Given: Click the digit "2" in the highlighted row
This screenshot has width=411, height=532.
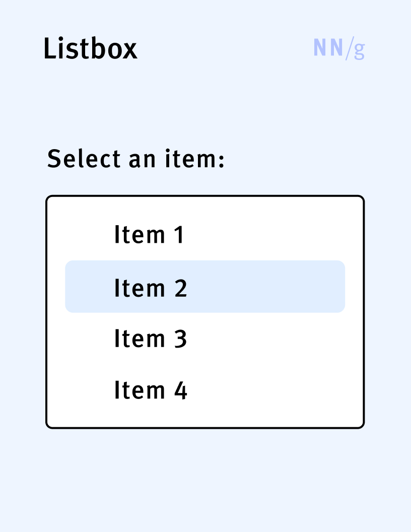Looking at the screenshot, I should (181, 288).
